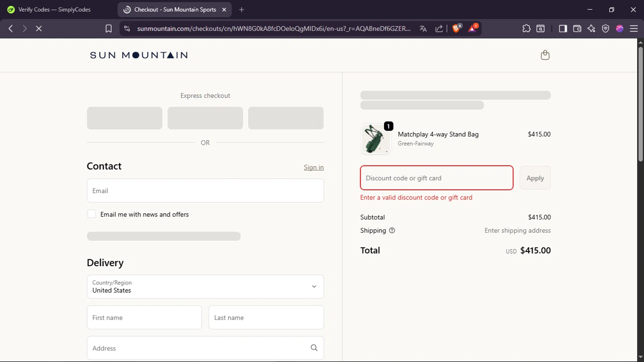Click the Sun Mountain logo
The height and width of the screenshot is (362, 644).
click(139, 55)
